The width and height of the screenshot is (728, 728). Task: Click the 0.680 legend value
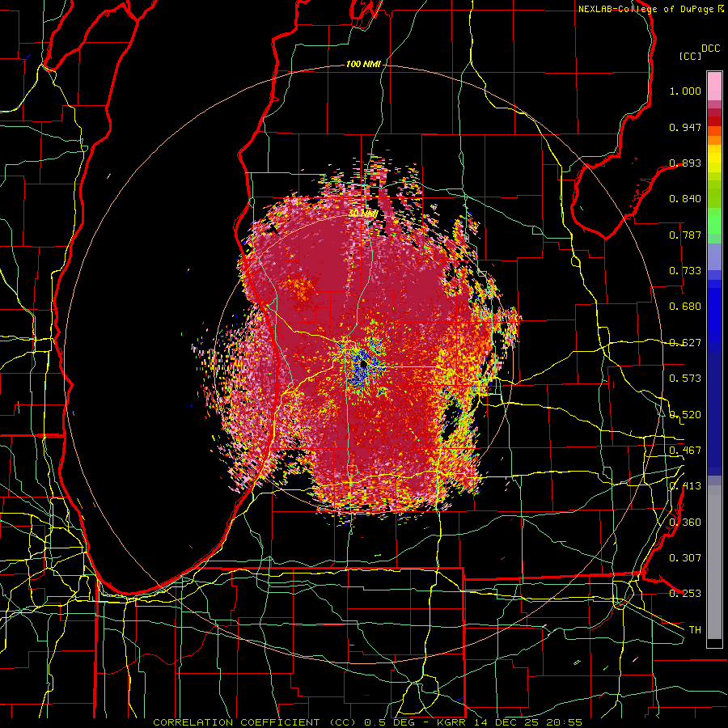685,307
